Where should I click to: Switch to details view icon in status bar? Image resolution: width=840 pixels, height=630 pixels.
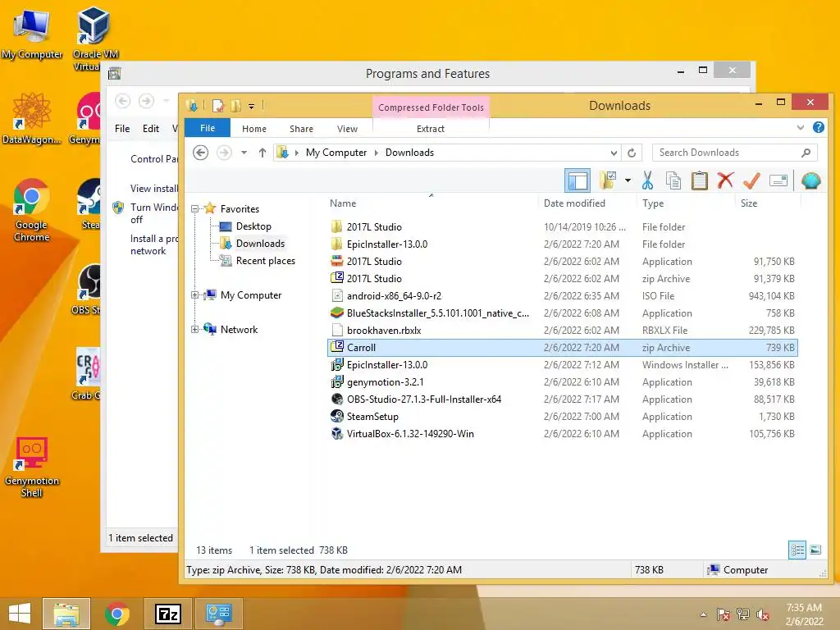[797, 550]
